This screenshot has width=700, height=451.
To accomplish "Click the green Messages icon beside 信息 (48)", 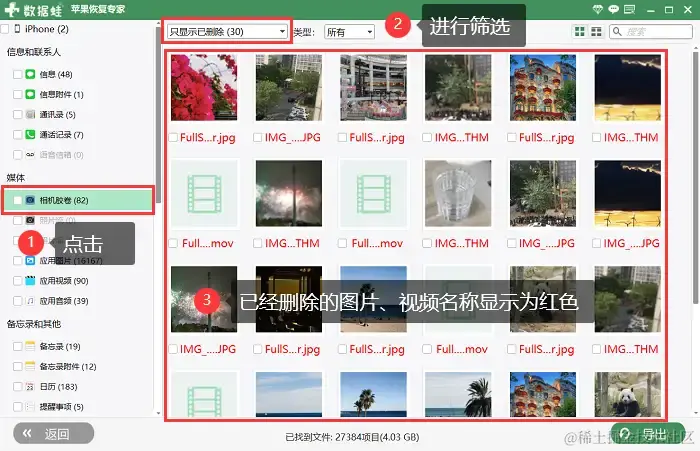I will (30, 74).
